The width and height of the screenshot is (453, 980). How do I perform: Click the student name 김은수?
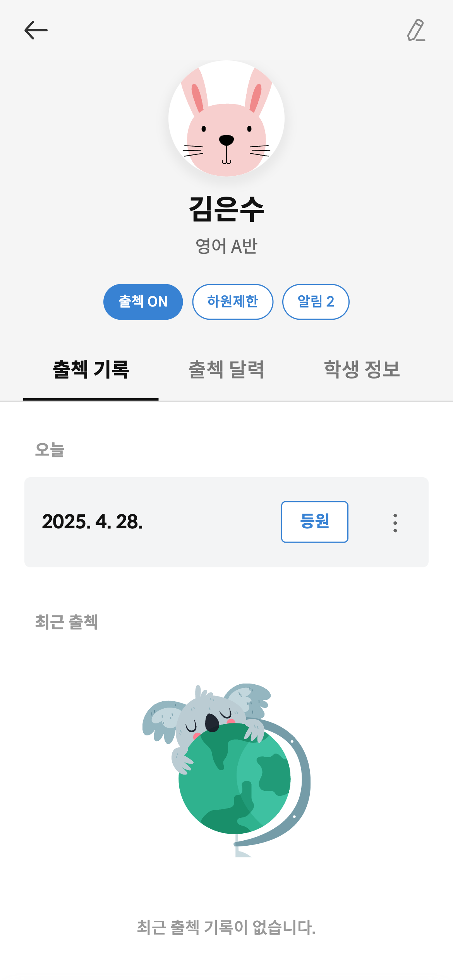coord(226,209)
